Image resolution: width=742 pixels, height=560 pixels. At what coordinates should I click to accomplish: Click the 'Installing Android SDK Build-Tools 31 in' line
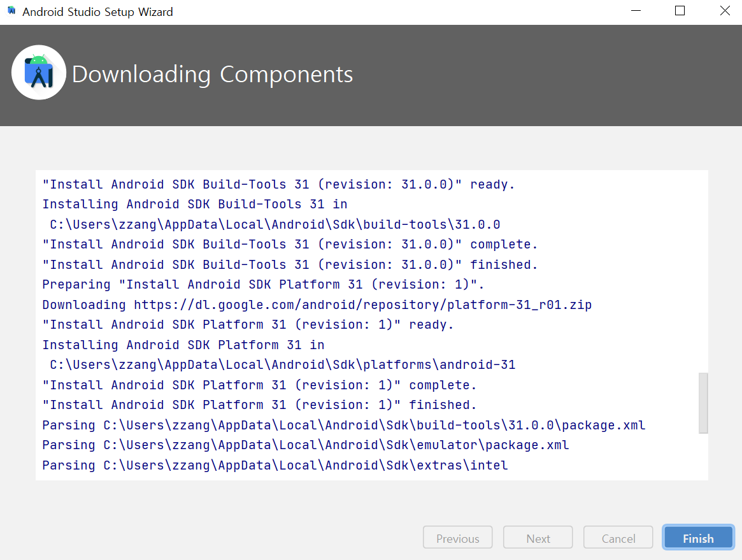[x=195, y=204]
